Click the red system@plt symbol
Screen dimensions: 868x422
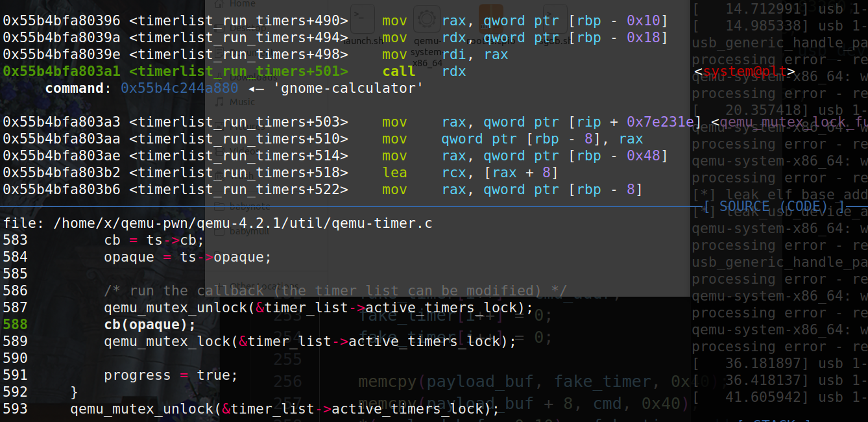(745, 71)
